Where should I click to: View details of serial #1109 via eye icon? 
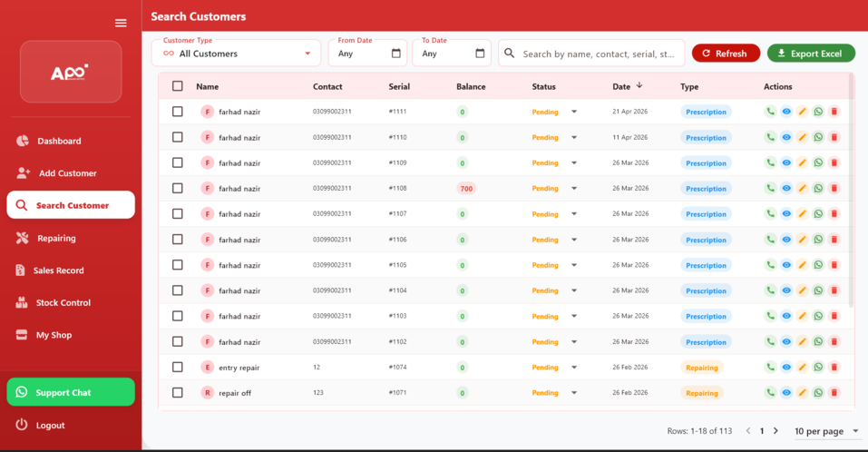click(786, 163)
